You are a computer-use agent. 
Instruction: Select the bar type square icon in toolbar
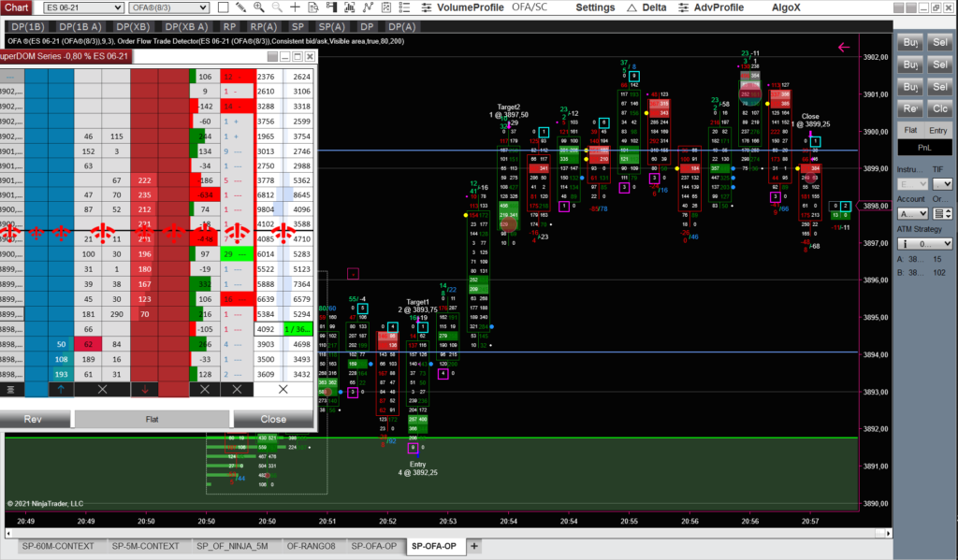[x=223, y=7]
